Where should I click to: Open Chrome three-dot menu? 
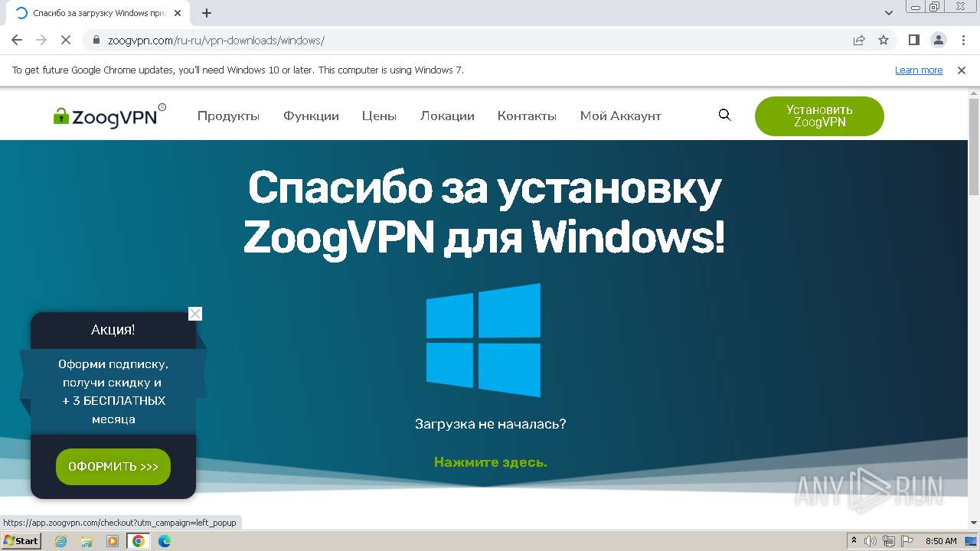(x=962, y=41)
